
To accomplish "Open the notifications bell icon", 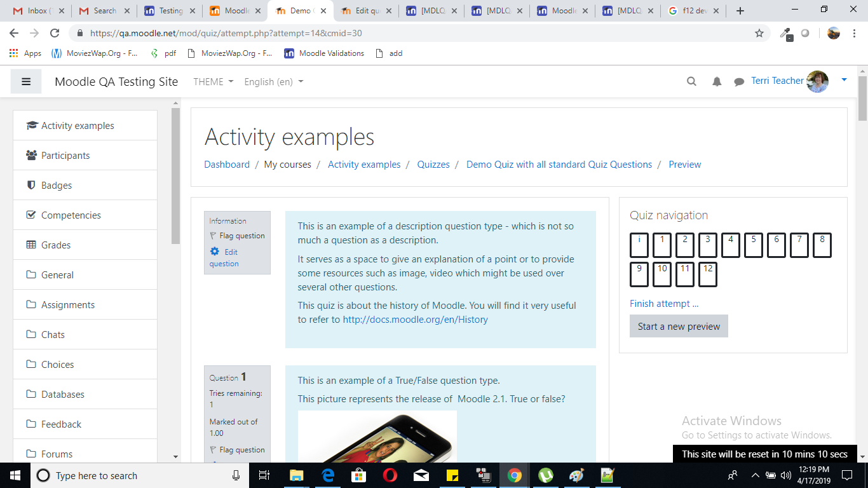I will 717,81.
